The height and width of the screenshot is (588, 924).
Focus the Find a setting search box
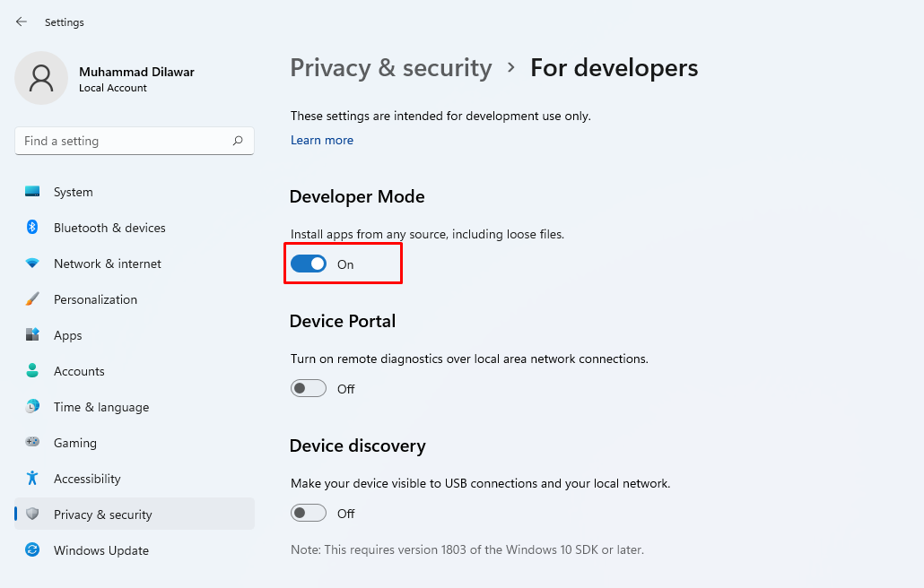(x=135, y=141)
